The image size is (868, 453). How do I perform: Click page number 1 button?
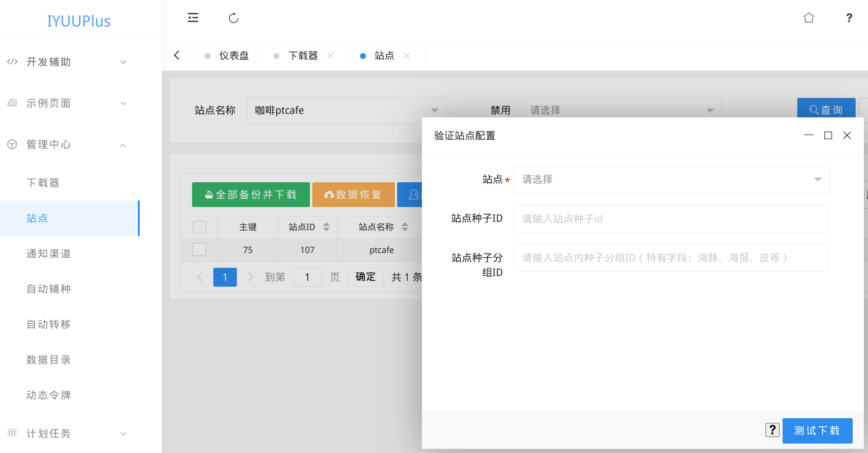225,277
